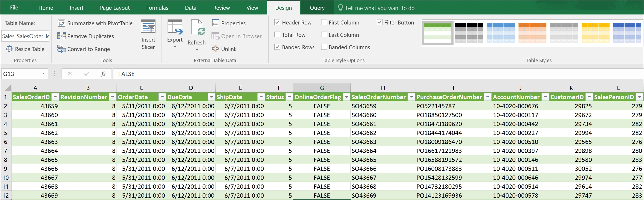Switch to the Insert tab
Image resolution: width=644 pixels, height=200 pixels.
(x=77, y=8)
